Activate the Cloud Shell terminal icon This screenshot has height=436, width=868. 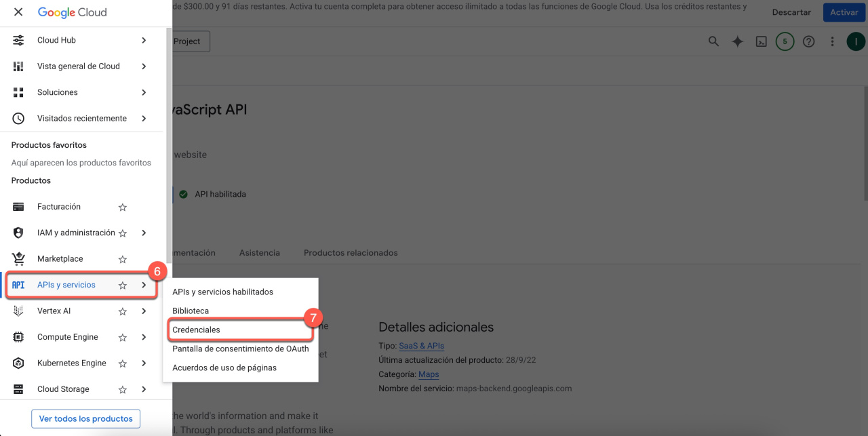762,41
